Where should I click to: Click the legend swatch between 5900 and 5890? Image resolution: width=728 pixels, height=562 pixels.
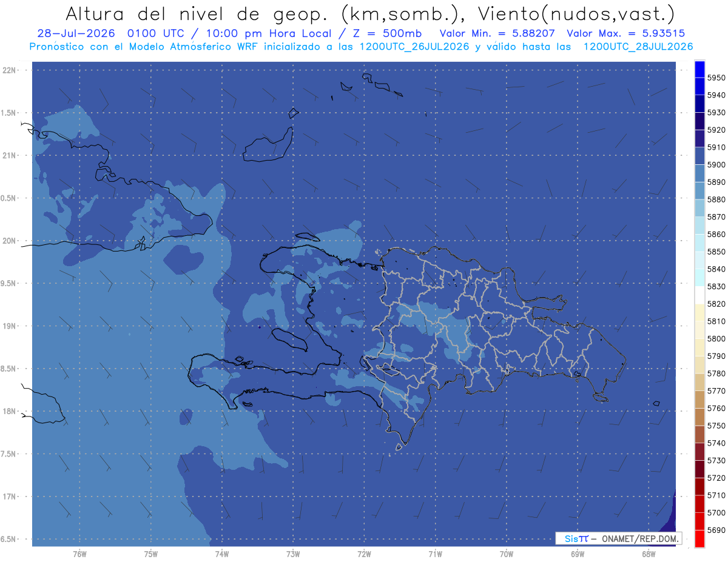click(699, 173)
